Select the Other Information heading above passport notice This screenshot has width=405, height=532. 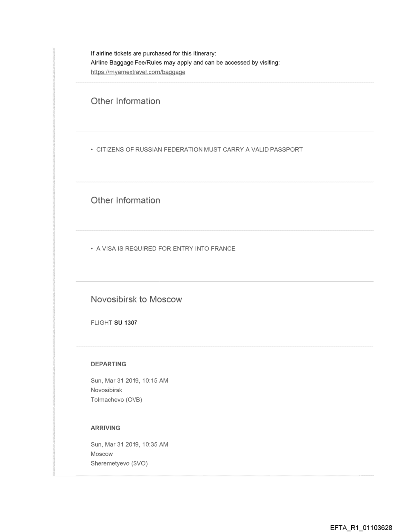coord(126,101)
